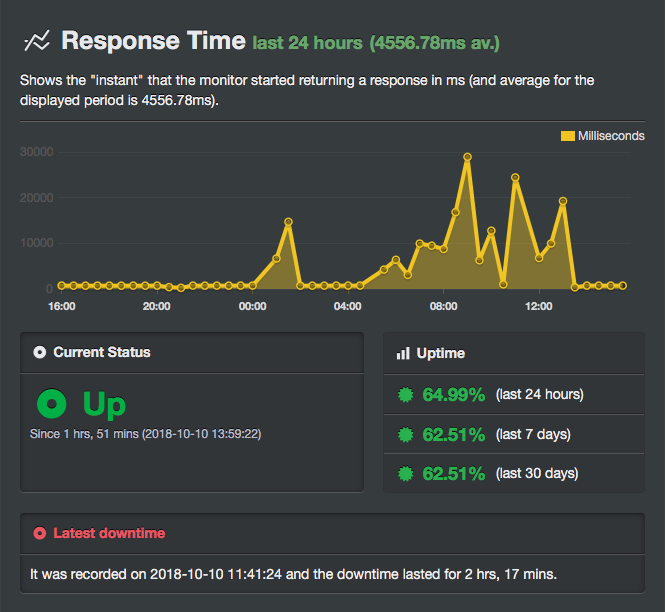Toggle the Milliseconds legend yellow swatch
The height and width of the screenshot is (612, 666).
[x=567, y=136]
